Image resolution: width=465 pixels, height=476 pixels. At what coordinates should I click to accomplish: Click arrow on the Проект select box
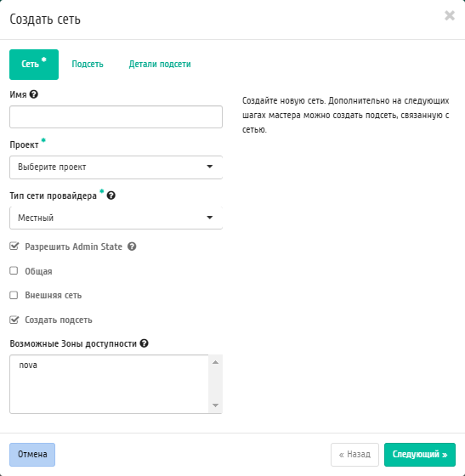[x=209, y=167]
